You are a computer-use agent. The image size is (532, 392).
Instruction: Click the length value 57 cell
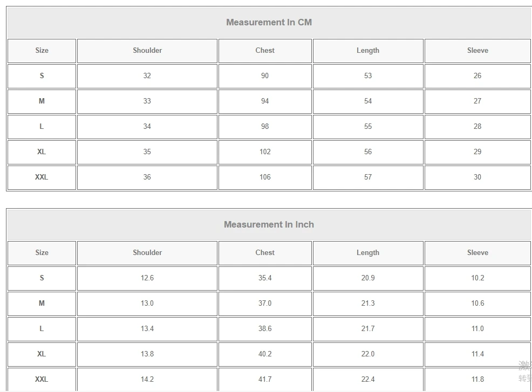point(368,177)
